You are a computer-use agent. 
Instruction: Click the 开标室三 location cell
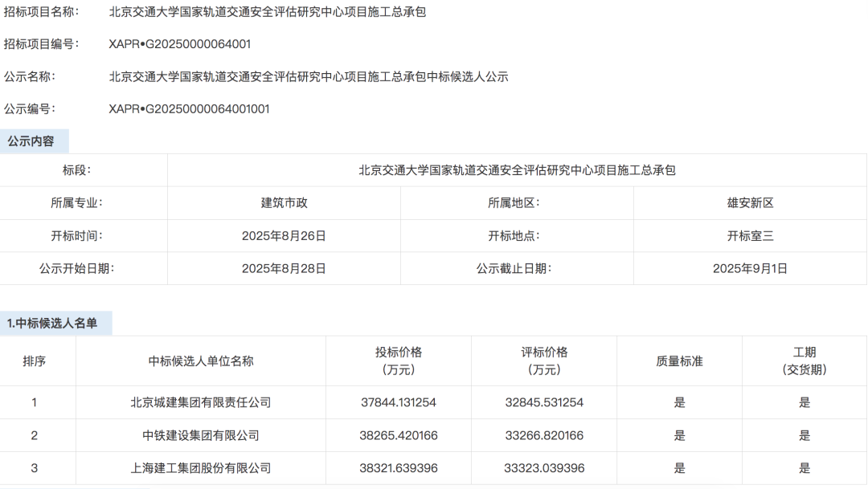[751, 235]
